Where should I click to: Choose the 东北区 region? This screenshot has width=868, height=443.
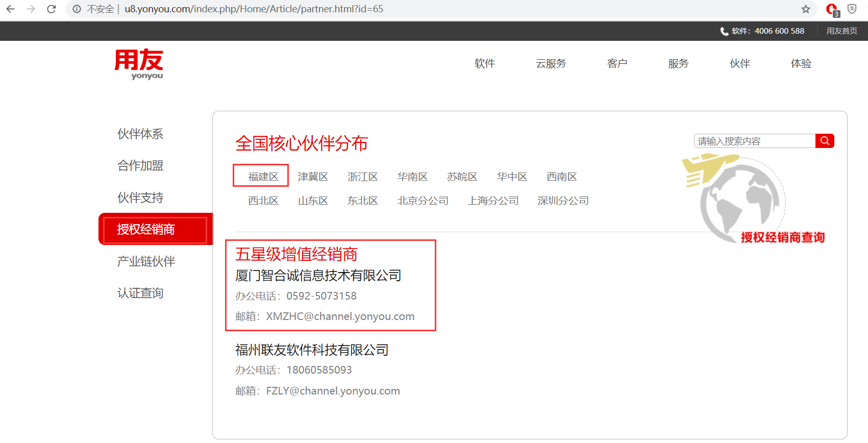[x=363, y=201]
